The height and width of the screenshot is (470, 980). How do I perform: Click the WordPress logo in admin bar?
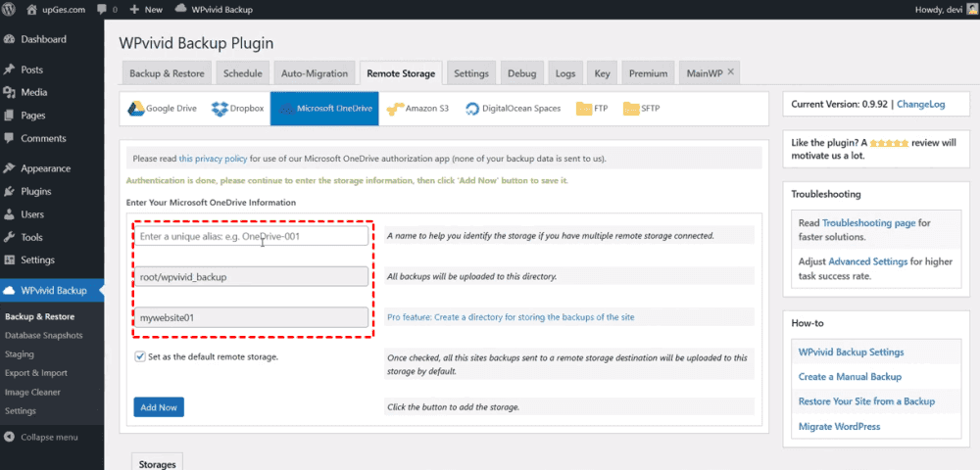(x=11, y=9)
